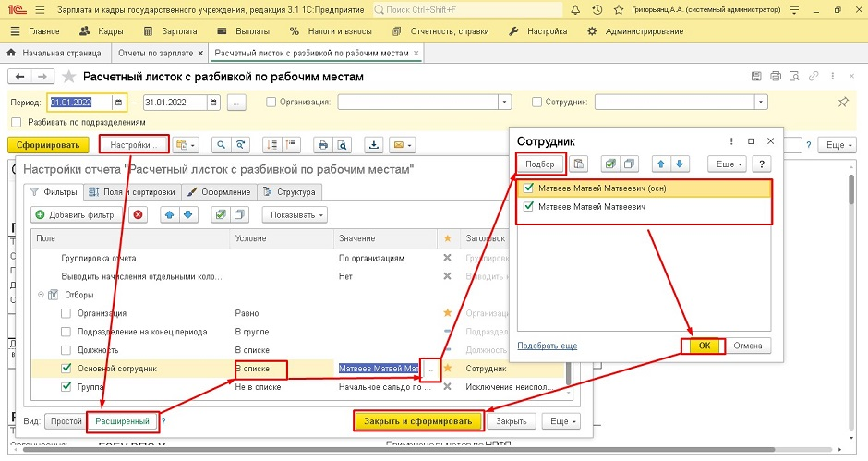868x461 pixels.
Task: Click the paste-from-clipboard icon beside Подбор
Action: click(579, 164)
